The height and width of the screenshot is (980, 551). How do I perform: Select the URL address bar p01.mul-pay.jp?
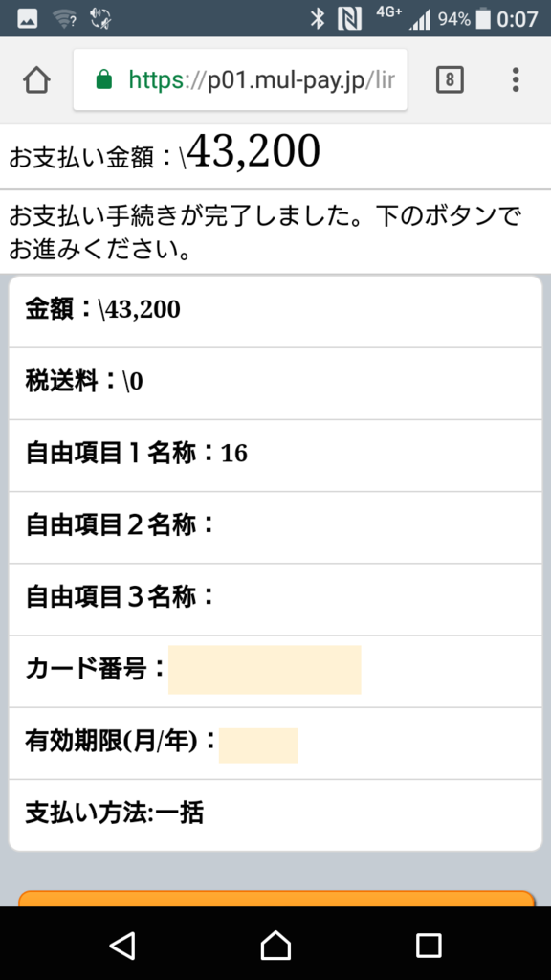[240, 80]
